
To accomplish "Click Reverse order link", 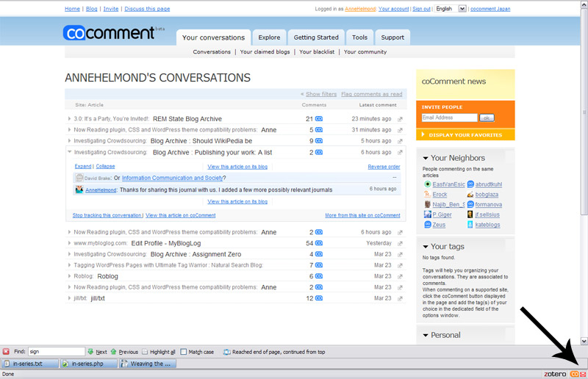I will pos(384,167).
